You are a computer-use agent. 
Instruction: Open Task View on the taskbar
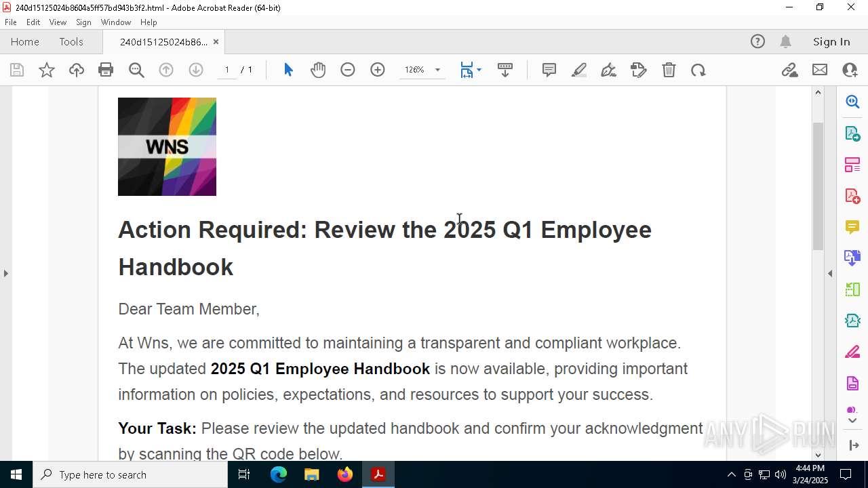click(x=244, y=474)
